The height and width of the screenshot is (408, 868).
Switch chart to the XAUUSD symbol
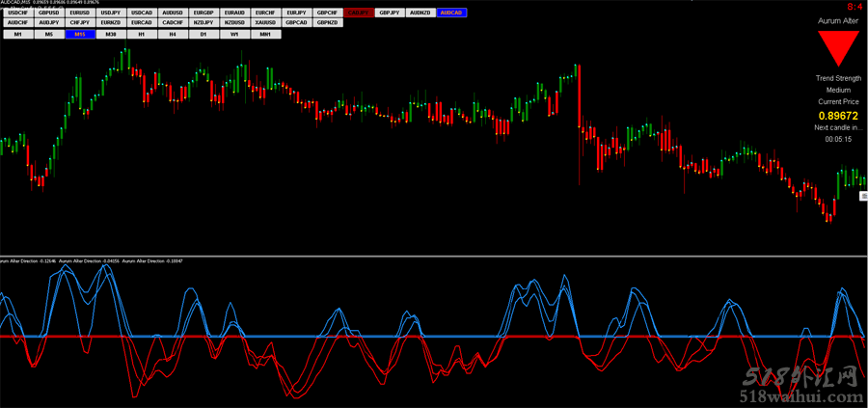coord(265,22)
